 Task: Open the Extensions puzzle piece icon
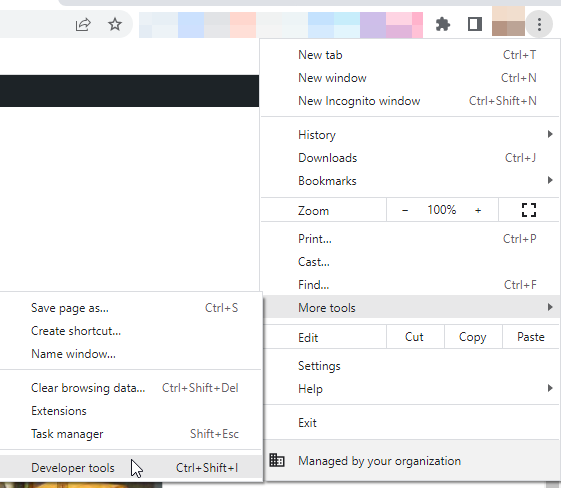[x=443, y=24]
